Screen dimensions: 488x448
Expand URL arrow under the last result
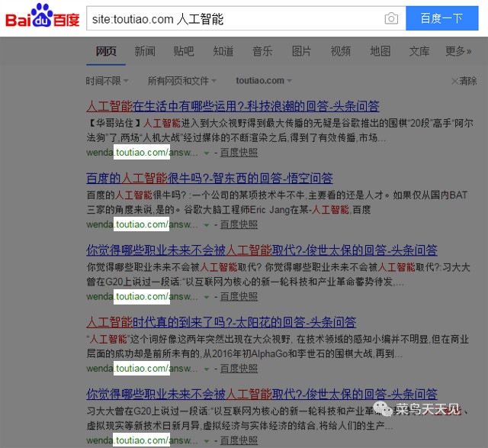(x=207, y=441)
